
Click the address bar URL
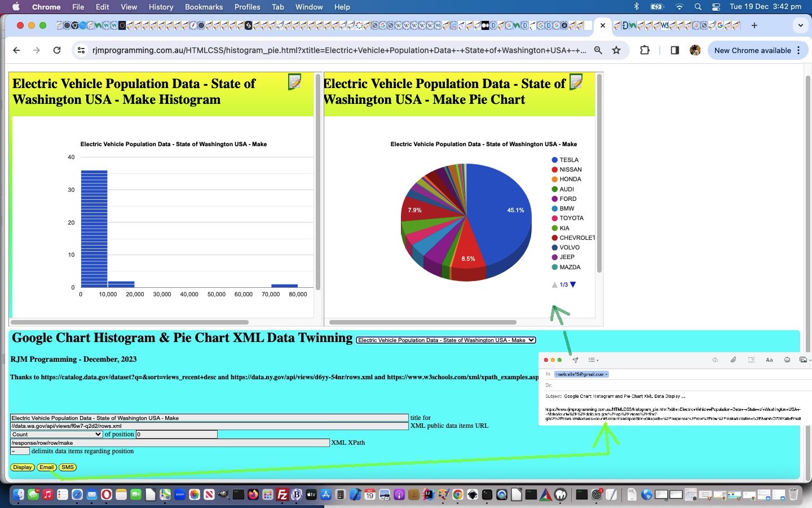(339, 50)
